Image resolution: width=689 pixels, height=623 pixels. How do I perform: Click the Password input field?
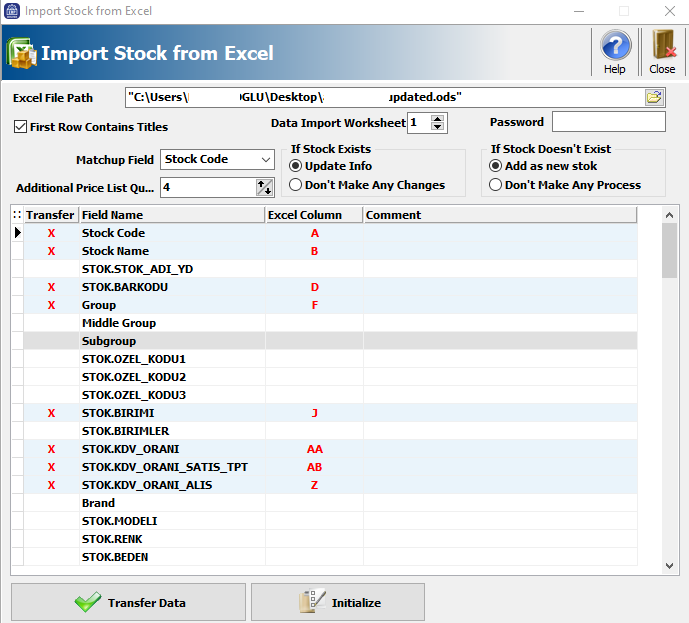(x=609, y=122)
